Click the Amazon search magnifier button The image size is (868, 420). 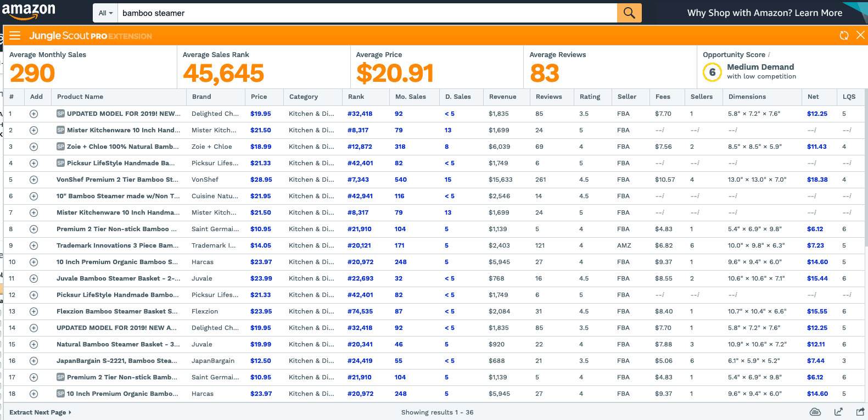(629, 13)
